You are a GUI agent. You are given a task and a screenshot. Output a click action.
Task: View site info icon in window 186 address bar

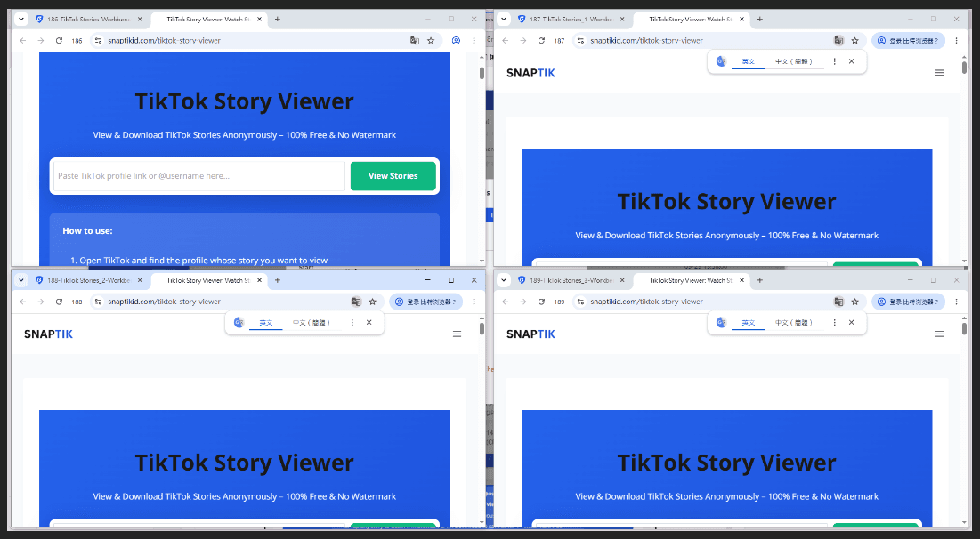pyautogui.click(x=98, y=41)
